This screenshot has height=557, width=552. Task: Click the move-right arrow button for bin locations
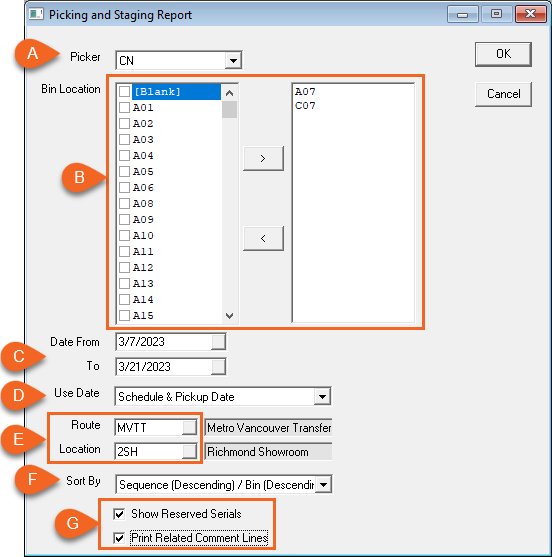coord(263,158)
